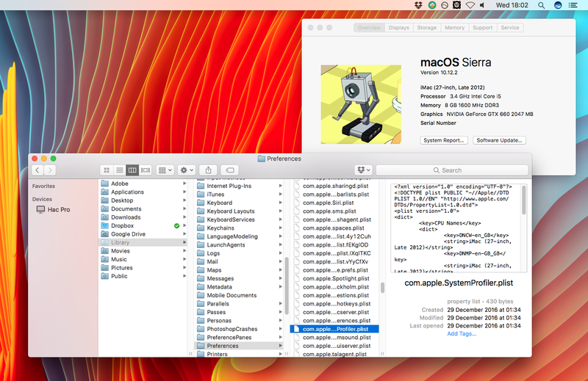Open the item arrangement dropdown
This screenshot has height=381, width=588.
[x=165, y=170]
